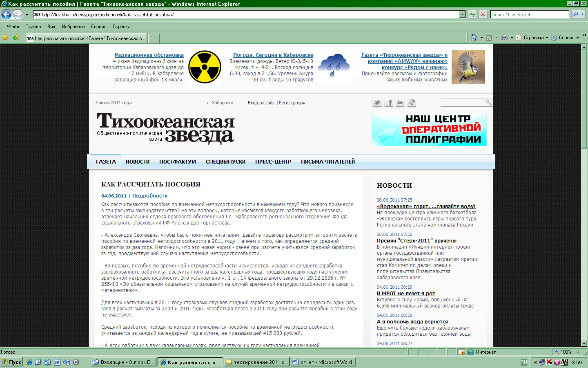Open search provider options dropdown arrow
588x368 pixels.
pyautogui.click(x=583, y=14)
